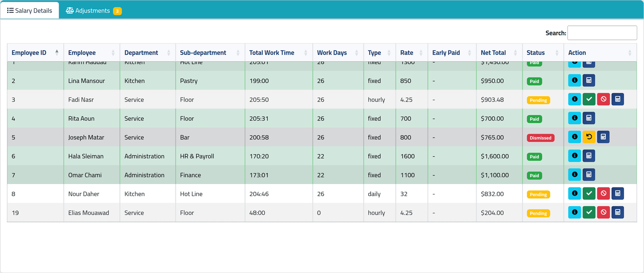Screen dimensions: 644x273
Task: Open calculator for Fadi Nasr
Action: click(617, 99)
